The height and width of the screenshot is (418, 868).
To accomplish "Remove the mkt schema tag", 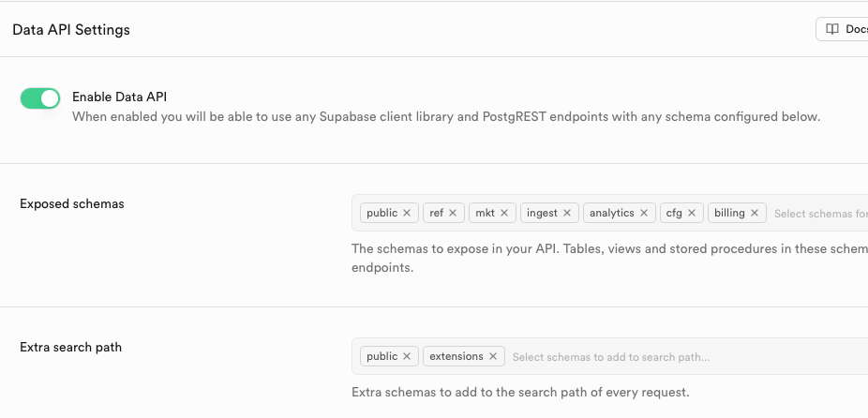I will click(x=504, y=213).
